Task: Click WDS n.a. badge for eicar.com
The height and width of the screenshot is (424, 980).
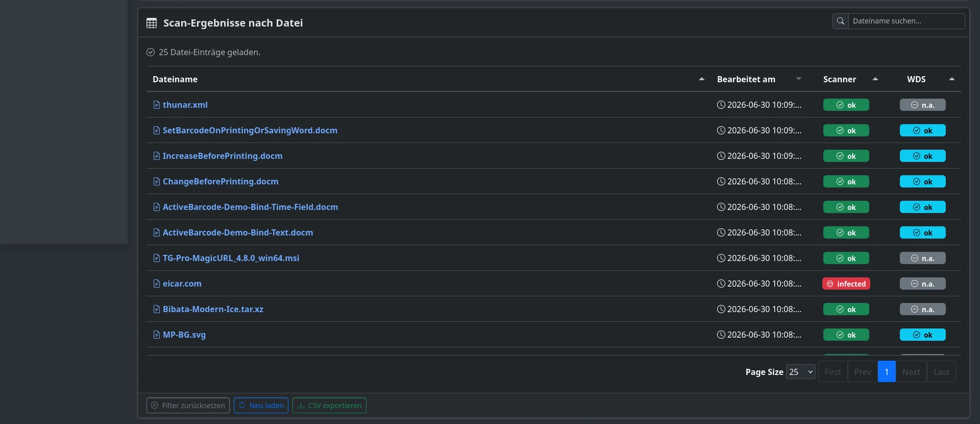Action: (x=923, y=284)
